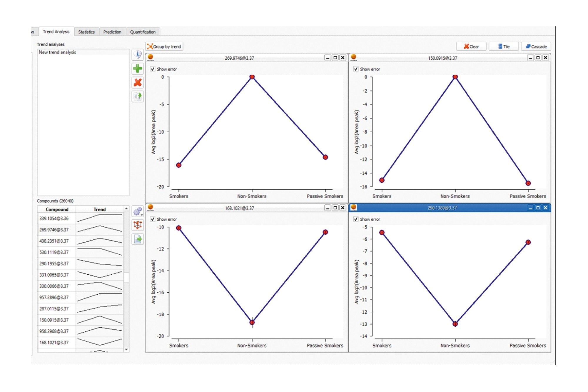Click Group by trend button

point(164,46)
